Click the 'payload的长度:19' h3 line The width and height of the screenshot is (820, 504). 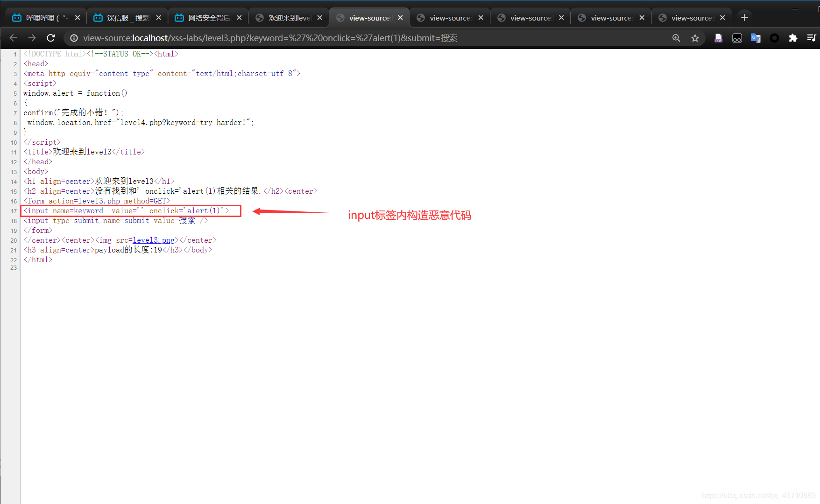click(x=118, y=250)
